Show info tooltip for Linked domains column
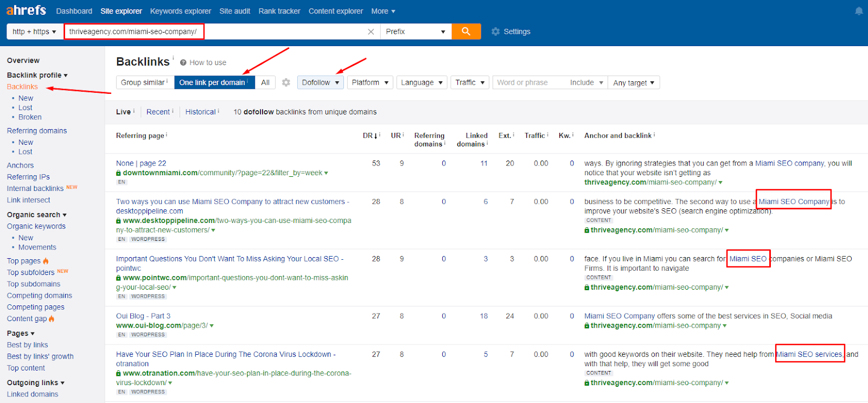The image size is (868, 403). pyautogui.click(x=487, y=143)
